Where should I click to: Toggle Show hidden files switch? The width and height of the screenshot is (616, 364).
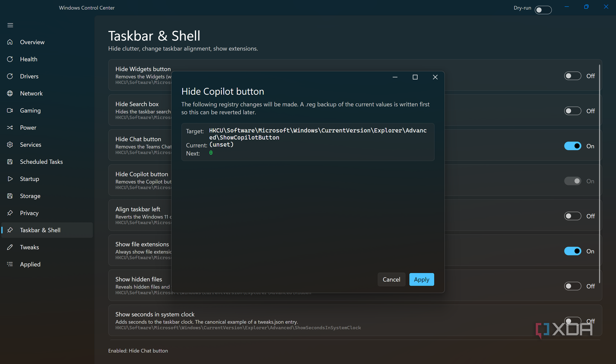coord(573,286)
